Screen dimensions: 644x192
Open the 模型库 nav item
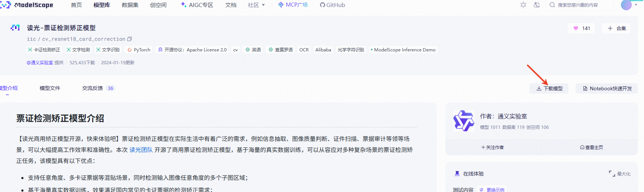click(x=102, y=5)
